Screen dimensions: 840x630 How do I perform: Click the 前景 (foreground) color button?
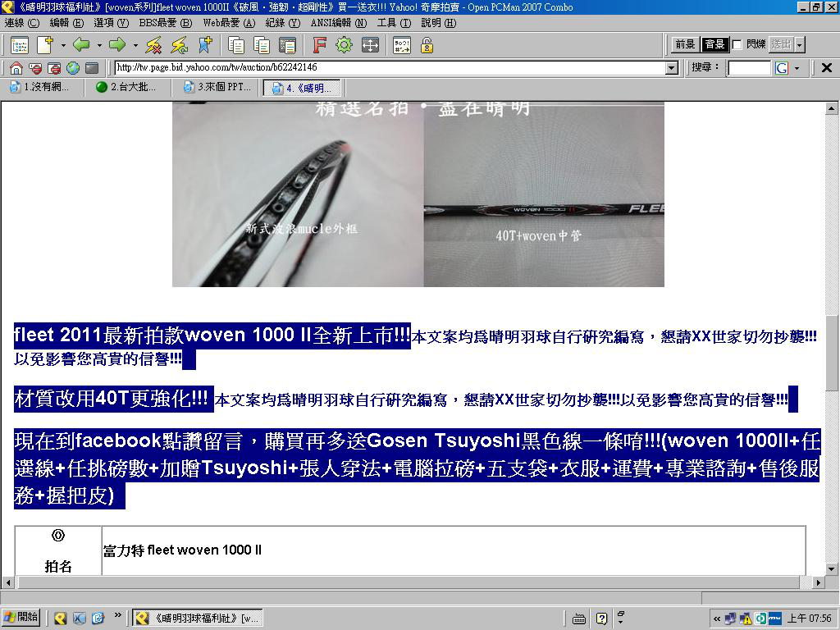pyautogui.click(x=685, y=44)
